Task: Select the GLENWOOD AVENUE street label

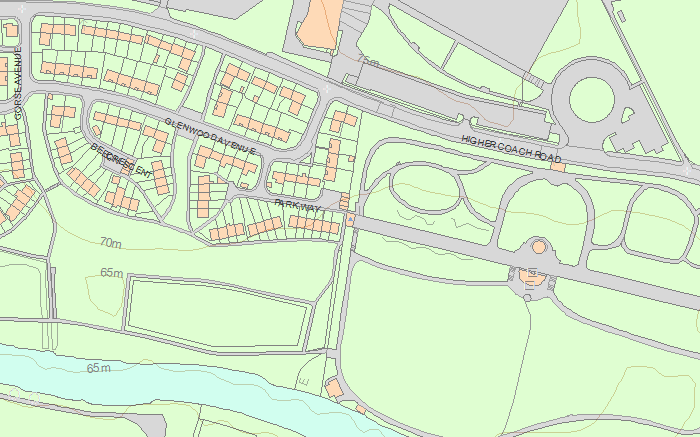Action: point(210,136)
